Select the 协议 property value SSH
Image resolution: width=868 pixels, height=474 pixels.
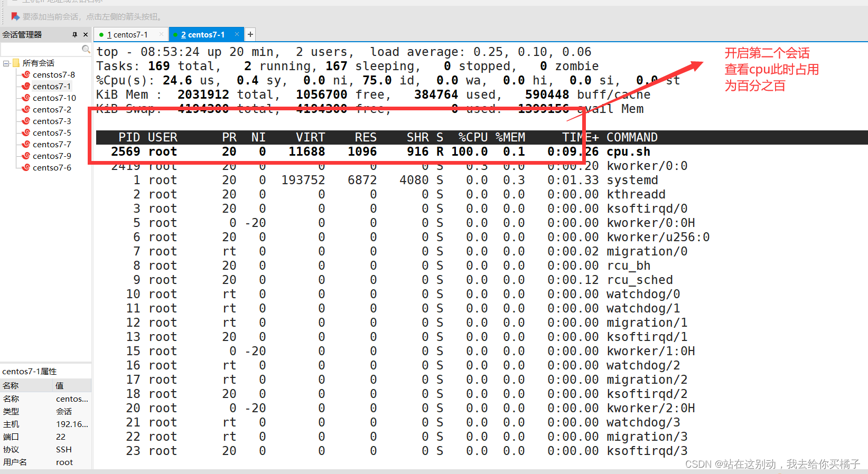tap(63, 449)
